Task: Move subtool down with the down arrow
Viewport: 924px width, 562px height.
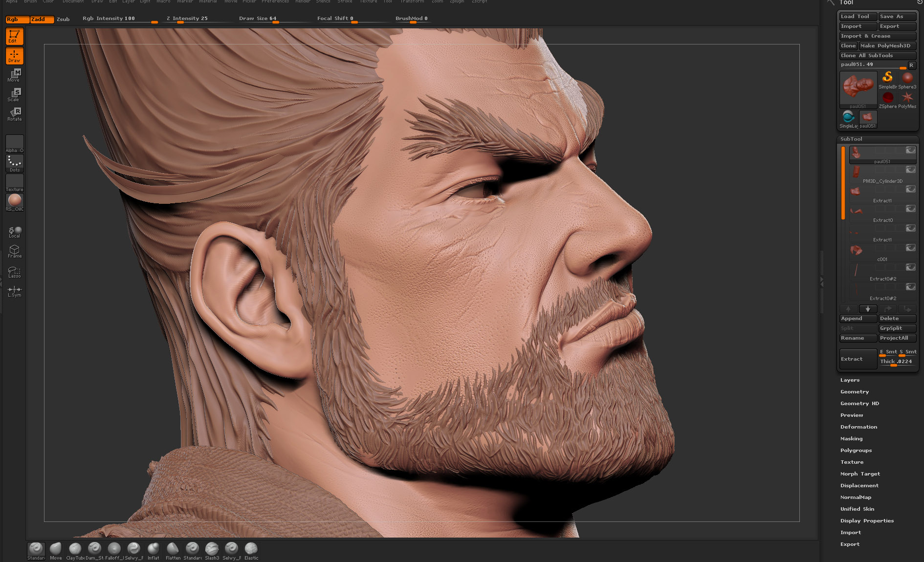Action: [x=868, y=309]
